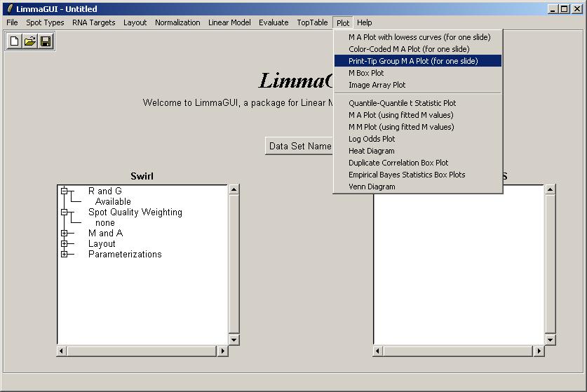Screen dimensions: 587x392
Task: Click the New file toolbar icon
Action: click(15, 41)
